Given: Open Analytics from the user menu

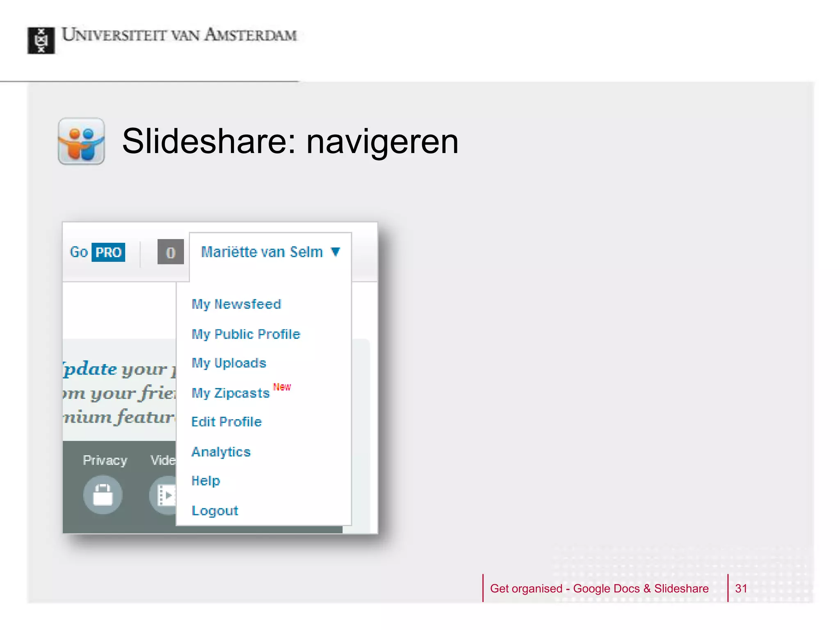Looking at the screenshot, I should (221, 452).
